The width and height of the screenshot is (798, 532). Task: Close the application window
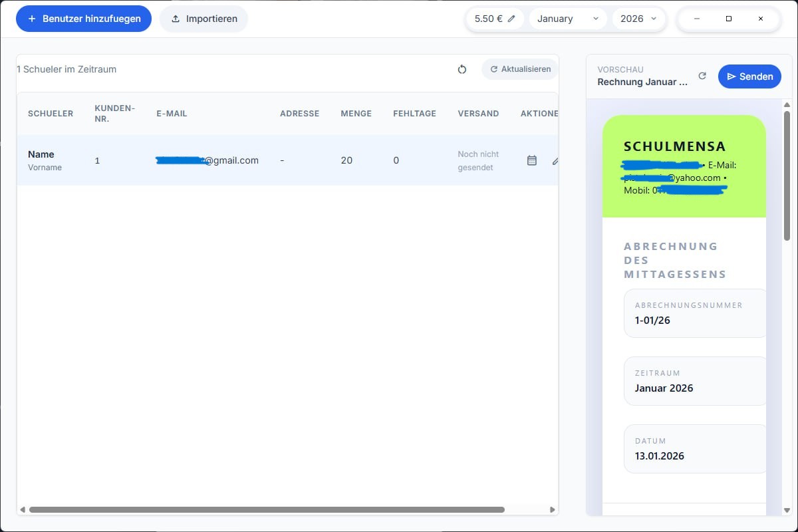(x=761, y=19)
